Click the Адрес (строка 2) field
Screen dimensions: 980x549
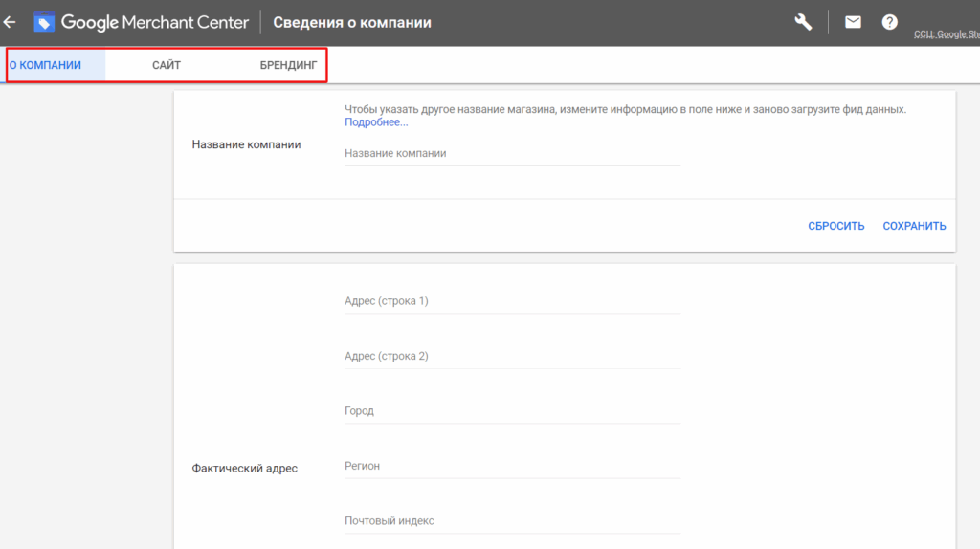click(512, 356)
